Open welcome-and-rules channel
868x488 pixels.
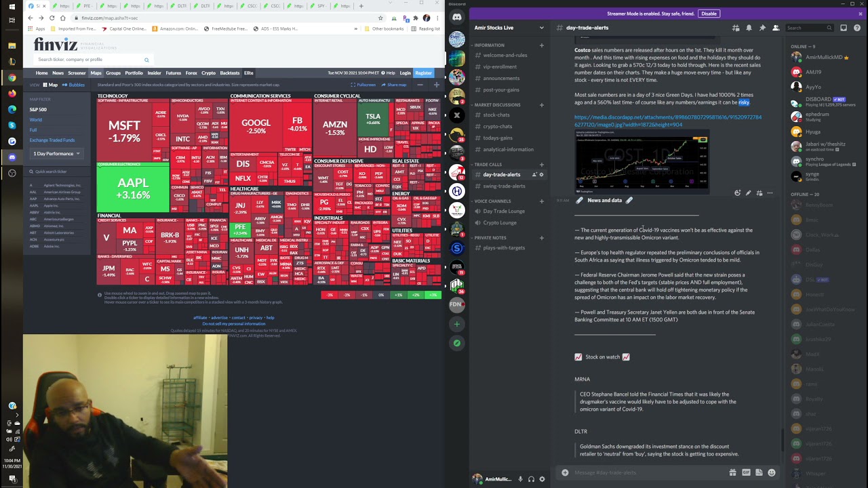pos(505,56)
